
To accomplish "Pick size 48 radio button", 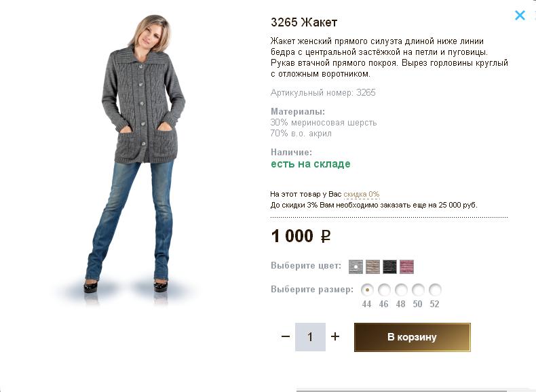I will [401, 289].
